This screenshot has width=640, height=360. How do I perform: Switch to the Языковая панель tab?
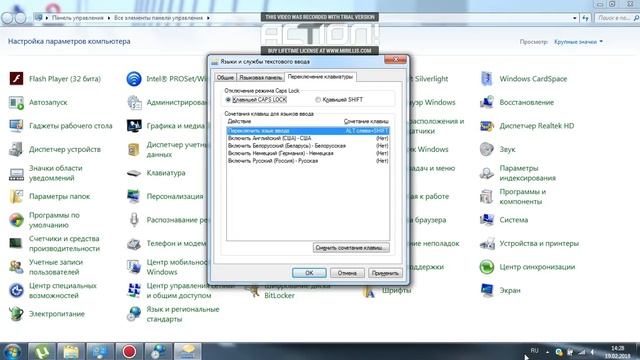[260, 77]
